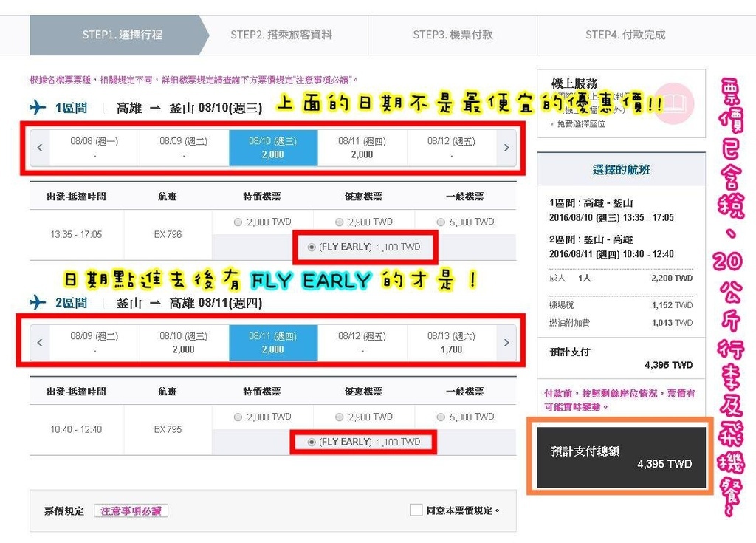The width and height of the screenshot is (756, 543).
Task: Choose the FLY EARLY 1,100 TWD fare for BX 796
Action: 312,247
